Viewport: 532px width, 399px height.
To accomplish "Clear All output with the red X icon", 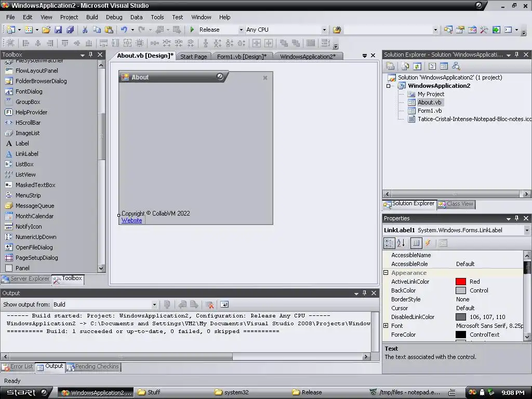I will point(209,304).
